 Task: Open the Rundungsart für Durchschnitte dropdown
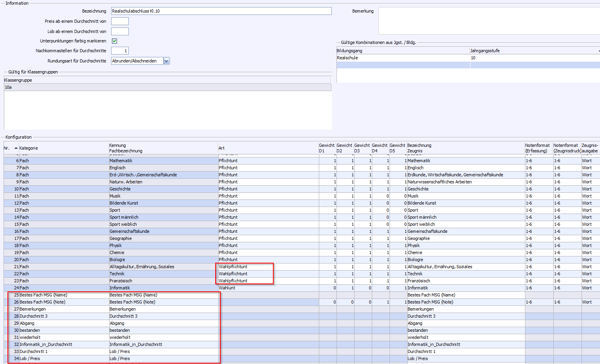click(x=166, y=61)
